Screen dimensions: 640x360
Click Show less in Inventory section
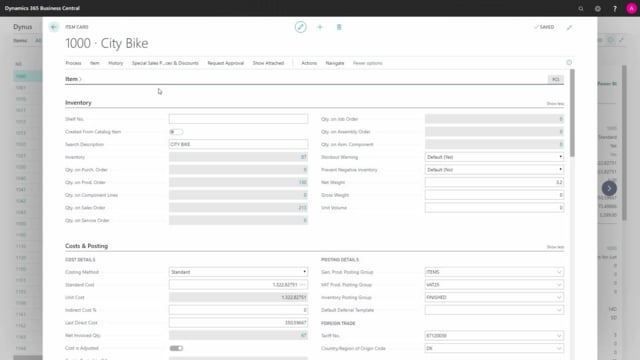[555, 104]
